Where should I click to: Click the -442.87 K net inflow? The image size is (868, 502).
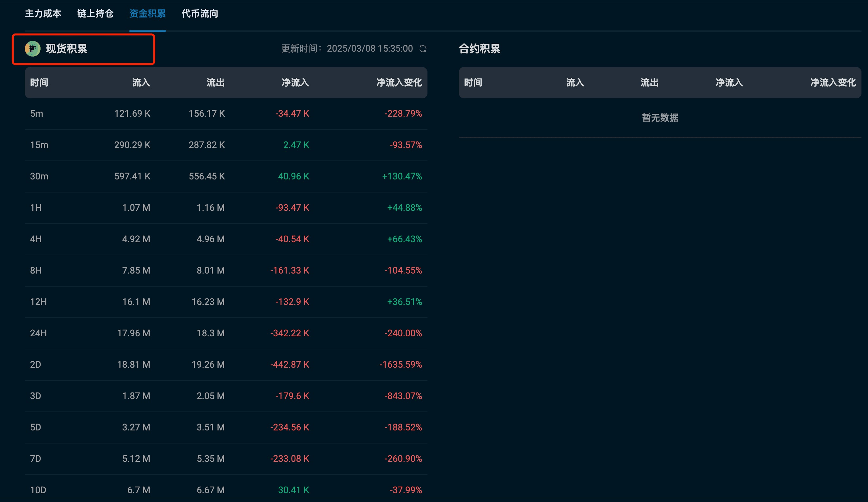[290, 364]
